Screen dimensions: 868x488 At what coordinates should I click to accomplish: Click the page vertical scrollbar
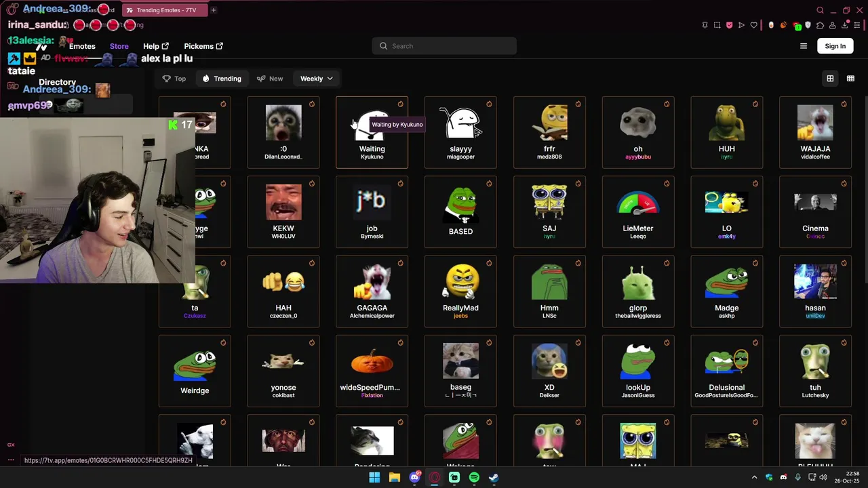click(x=866, y=190)
